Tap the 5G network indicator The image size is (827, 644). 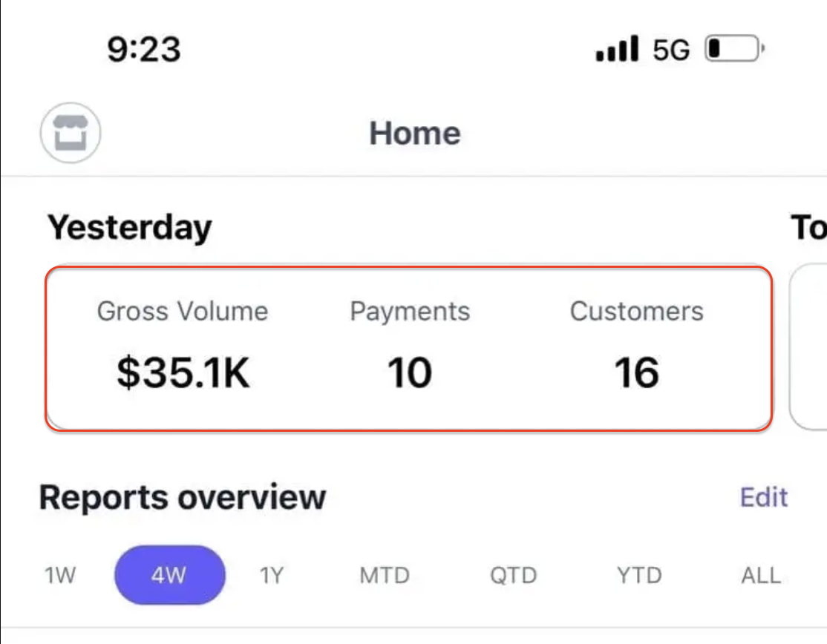[x=671, y=50]
